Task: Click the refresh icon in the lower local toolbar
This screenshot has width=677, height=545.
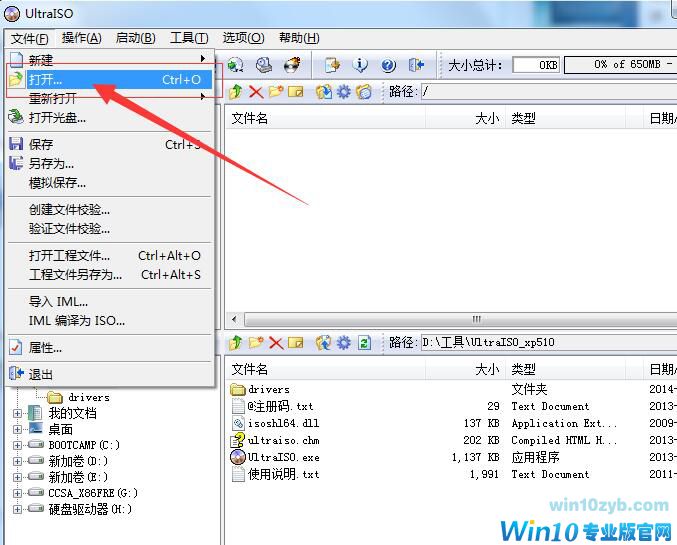Action: coord(364,342)
